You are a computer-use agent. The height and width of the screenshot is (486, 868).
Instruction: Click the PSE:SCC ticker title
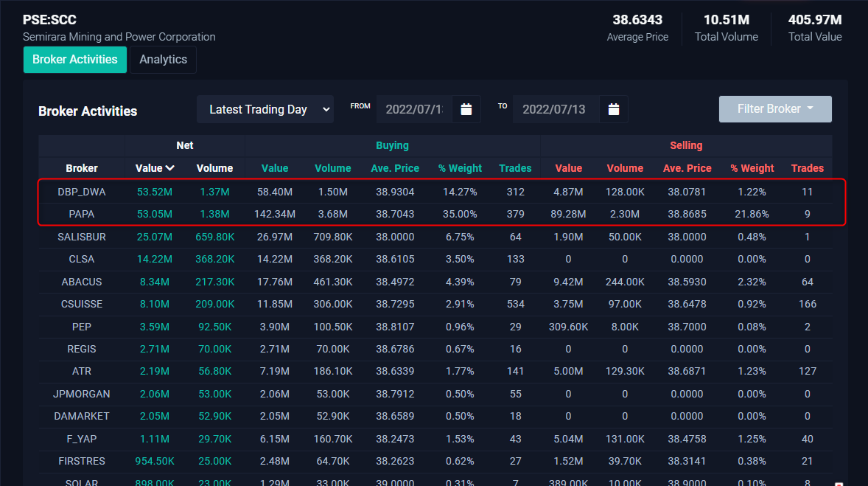click(49, 19)
